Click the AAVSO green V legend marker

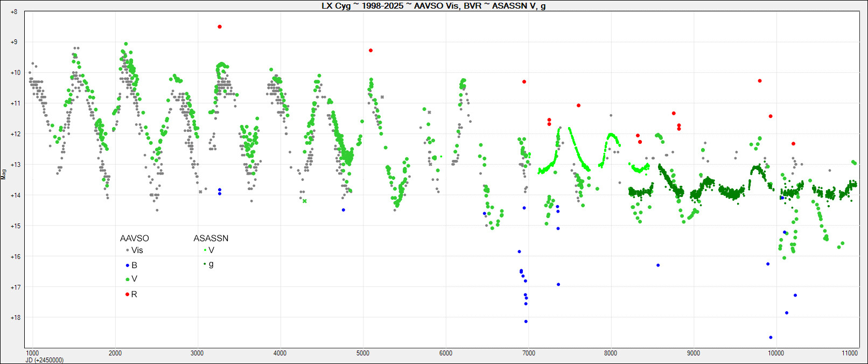(127, 279)
